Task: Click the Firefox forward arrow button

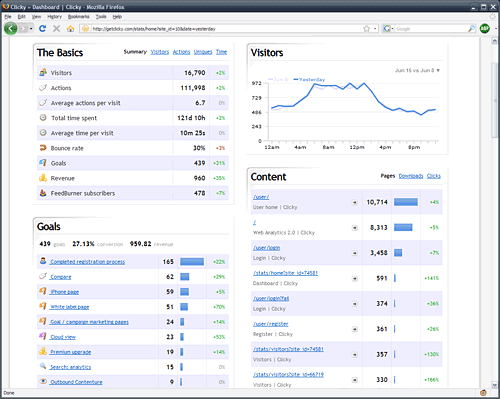Action: pos(23,29)
